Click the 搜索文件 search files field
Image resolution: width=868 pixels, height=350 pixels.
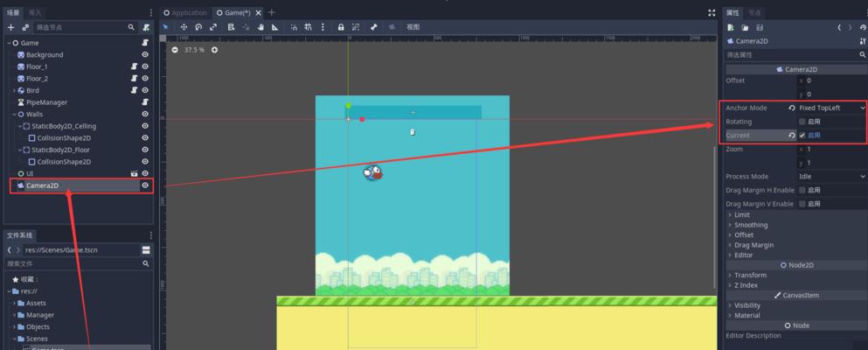(x=78, y=263)
